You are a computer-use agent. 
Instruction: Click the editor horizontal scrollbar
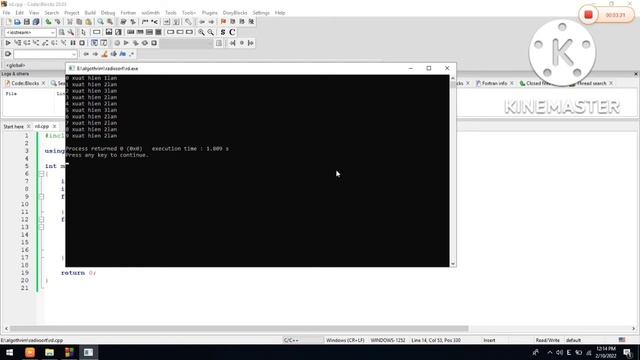point(239,328)
